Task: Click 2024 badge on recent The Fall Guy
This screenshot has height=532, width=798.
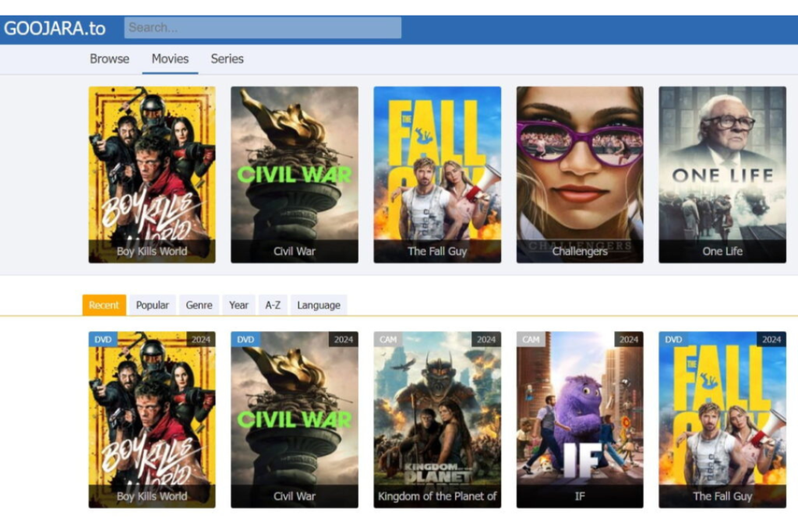Action: click(772, 340)
